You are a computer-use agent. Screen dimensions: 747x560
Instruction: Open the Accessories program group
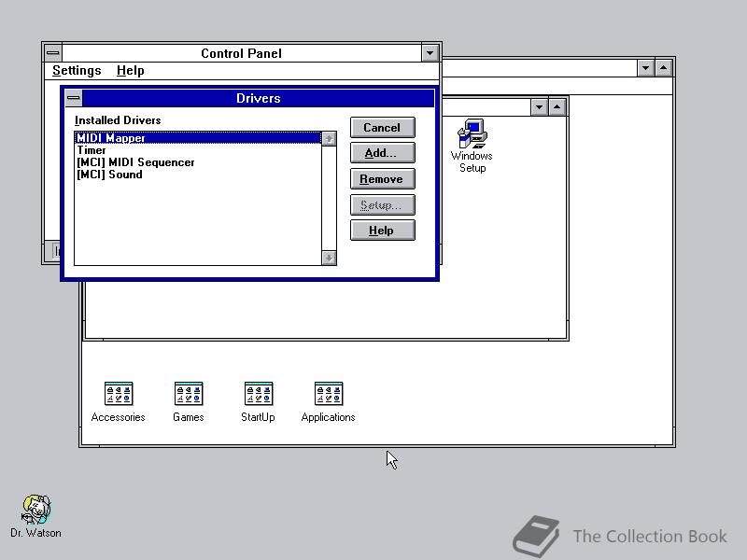coord(119,402)
